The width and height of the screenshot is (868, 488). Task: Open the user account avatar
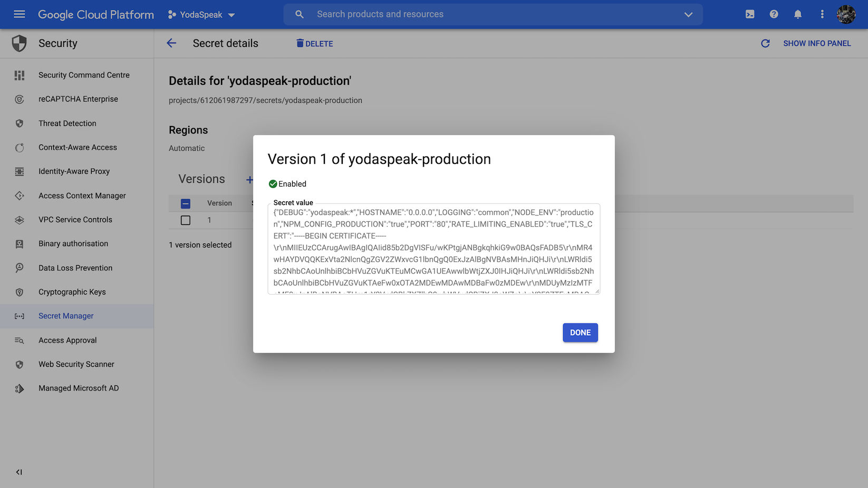pyautogui.click(x=846, y=14)
